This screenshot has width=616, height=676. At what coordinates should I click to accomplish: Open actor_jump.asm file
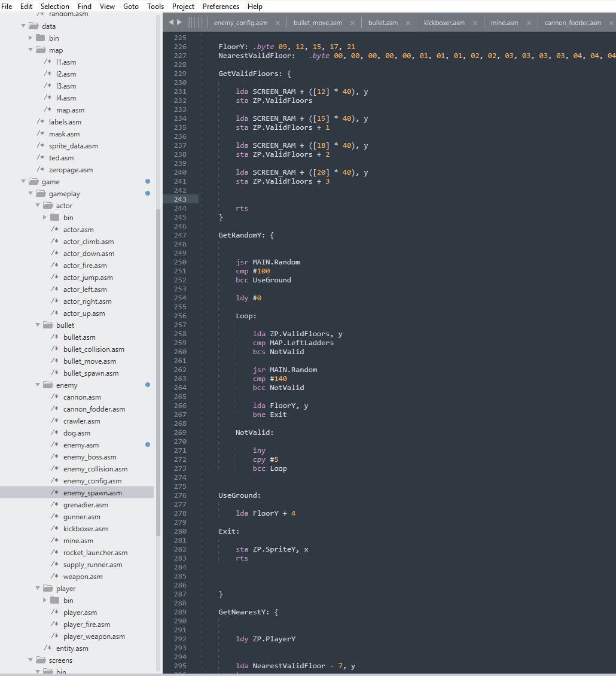pyautogui.click(x=88, y=278)
